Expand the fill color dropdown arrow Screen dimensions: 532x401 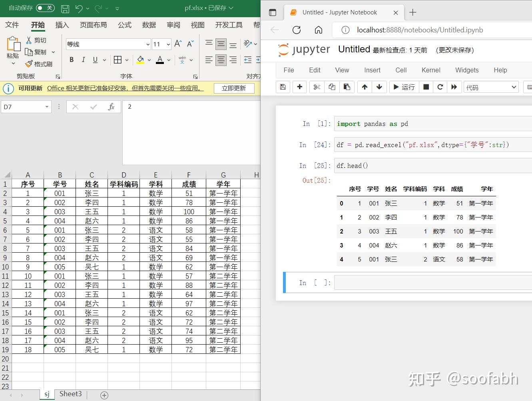(x=149, y=60)
